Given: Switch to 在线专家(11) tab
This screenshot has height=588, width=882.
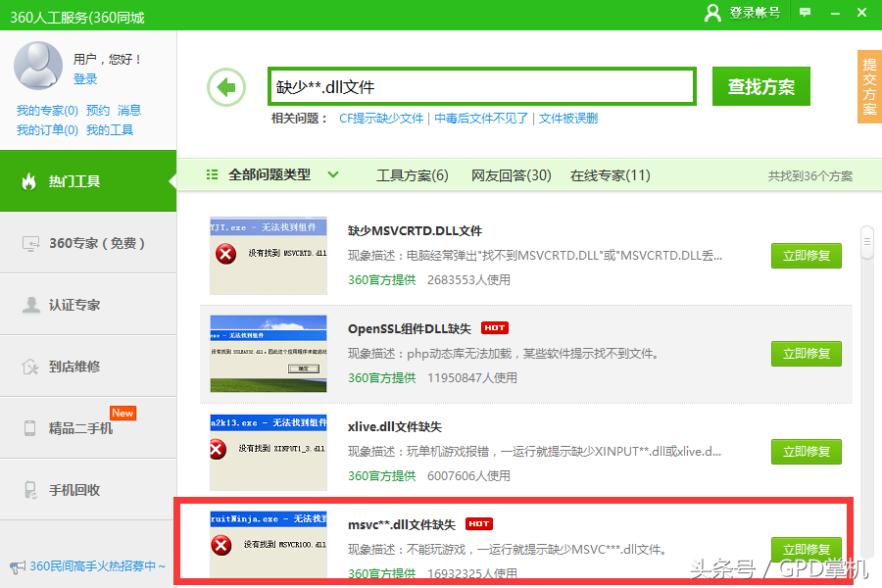Looking at the screenshot, I should coord(610,175).
